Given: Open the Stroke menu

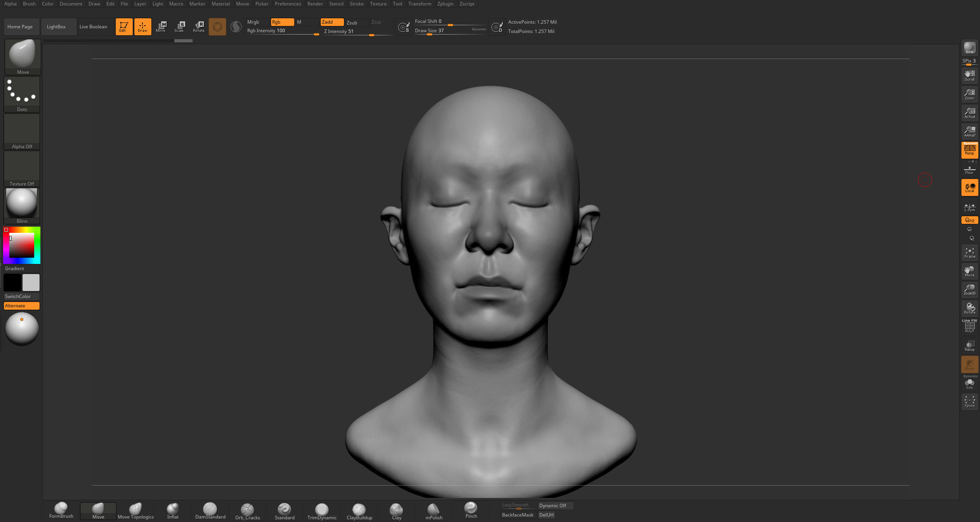Looking at the screenshot, I should (x=356, y=4).
